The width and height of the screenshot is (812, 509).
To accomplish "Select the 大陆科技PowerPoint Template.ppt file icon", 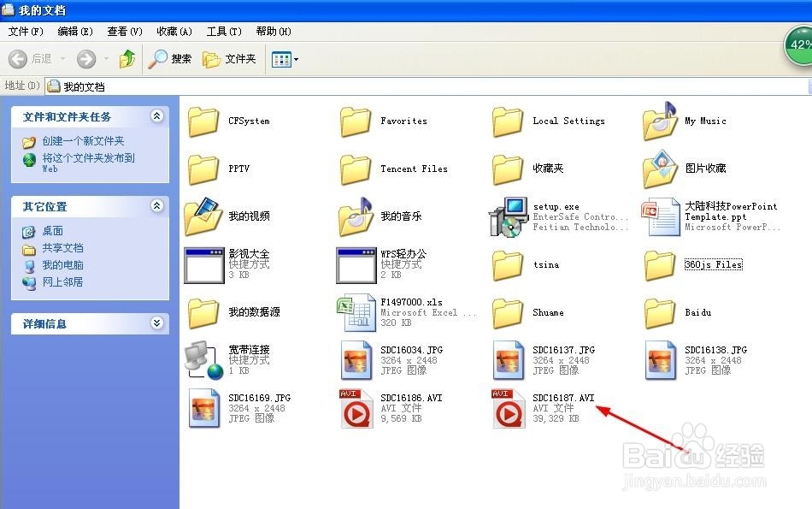I will tap(660, 217).
